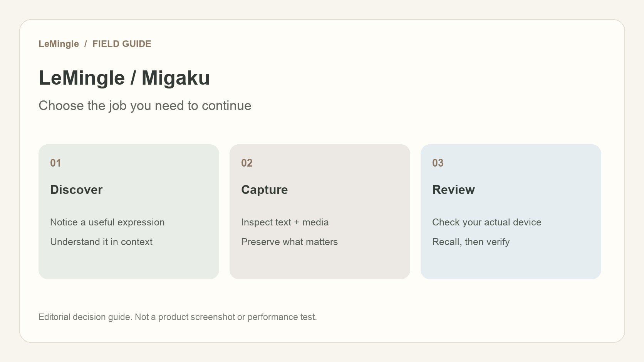Click the 03 step number
Image resolution: width=644 pixels, height=362 pixels.
(x=438, y=163)
